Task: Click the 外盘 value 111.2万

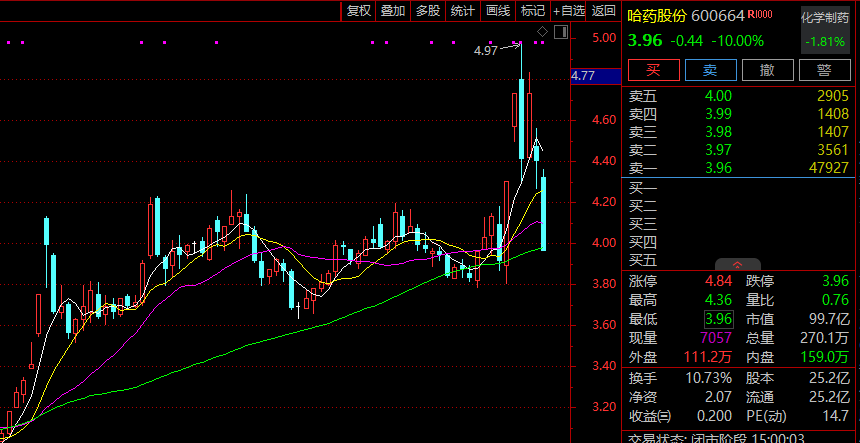Action: [708, 357]
